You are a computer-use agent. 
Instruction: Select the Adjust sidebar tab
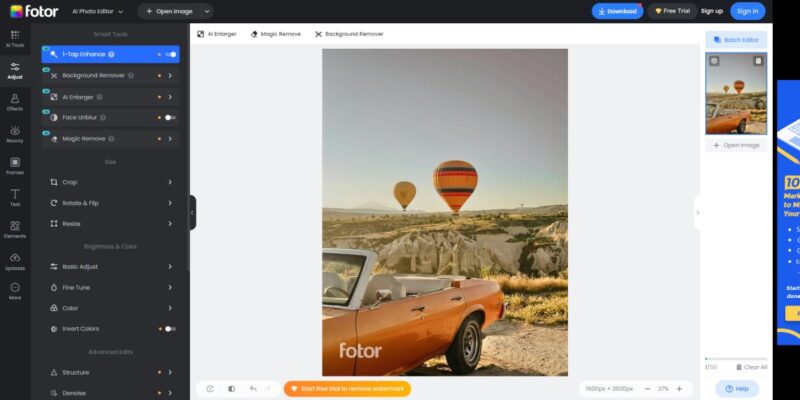[x=15, y=71]
